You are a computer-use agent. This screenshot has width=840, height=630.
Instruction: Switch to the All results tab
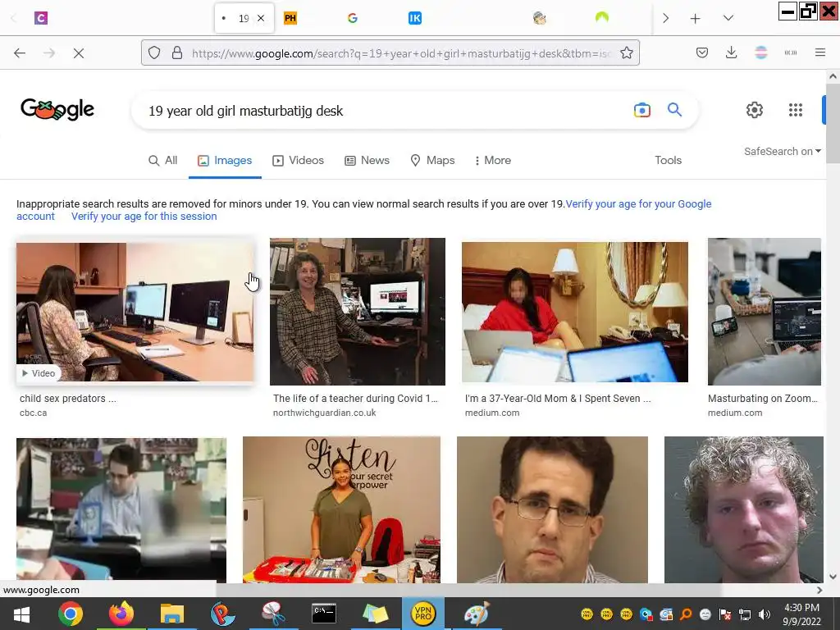[163, 160]
